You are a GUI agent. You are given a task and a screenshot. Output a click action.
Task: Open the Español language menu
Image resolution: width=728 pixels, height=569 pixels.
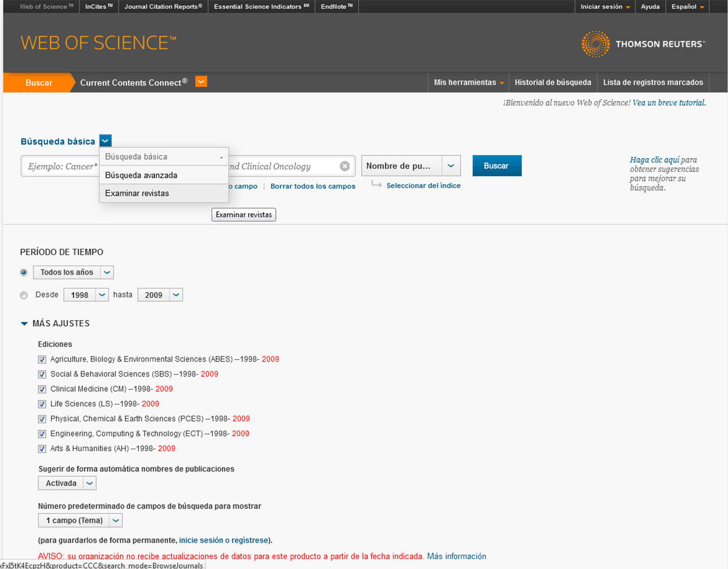coord(687,6)
